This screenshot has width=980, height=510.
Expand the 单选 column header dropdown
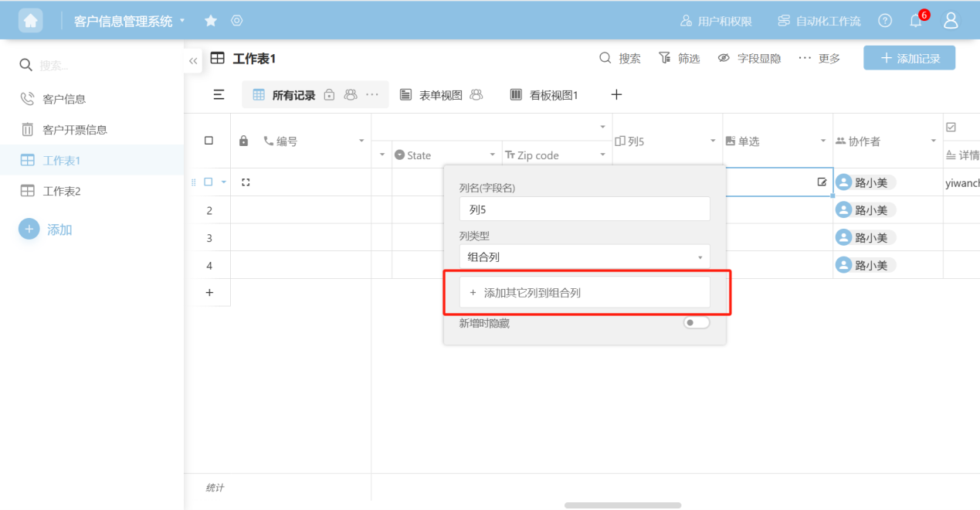click(822, 141)
